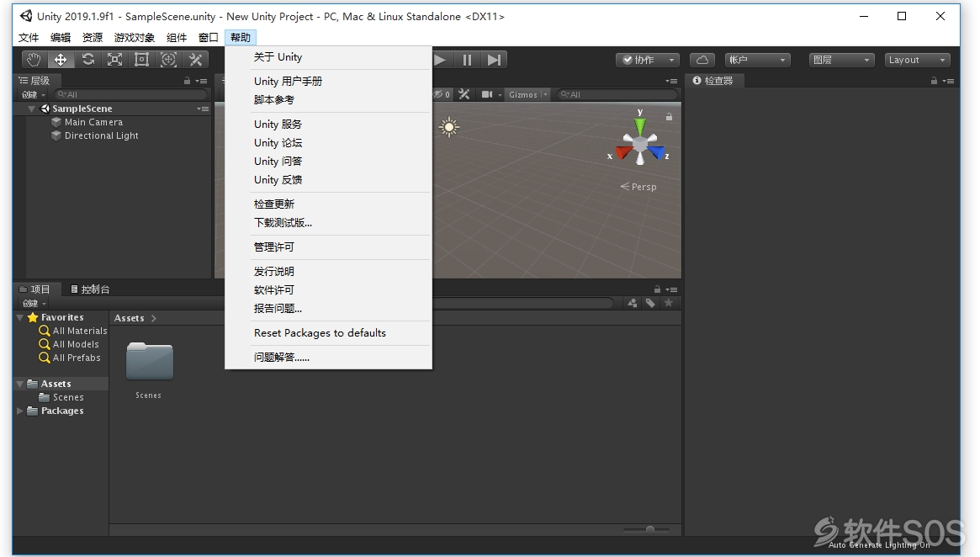This screenshot has height=557, width=980.
Task: Open the 创建 dropdown in hierarchy panel
Action: (34, 94)
